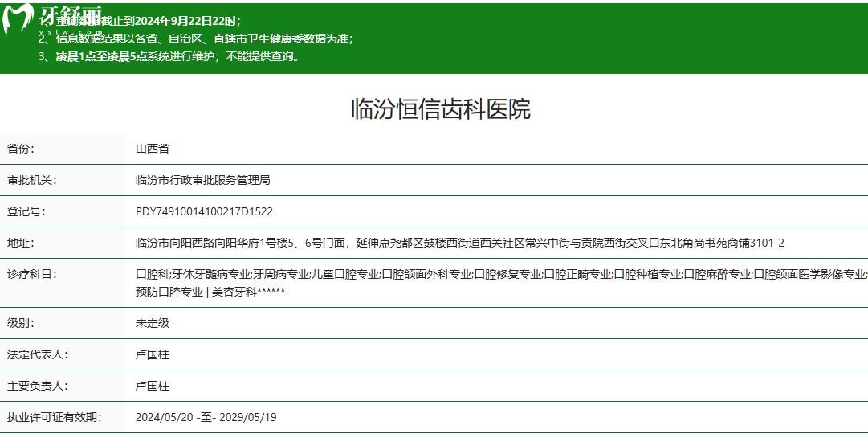The image size is (868, 438).
Task: Click the 执业许可证有效期 label
Action: coord(55,418)
